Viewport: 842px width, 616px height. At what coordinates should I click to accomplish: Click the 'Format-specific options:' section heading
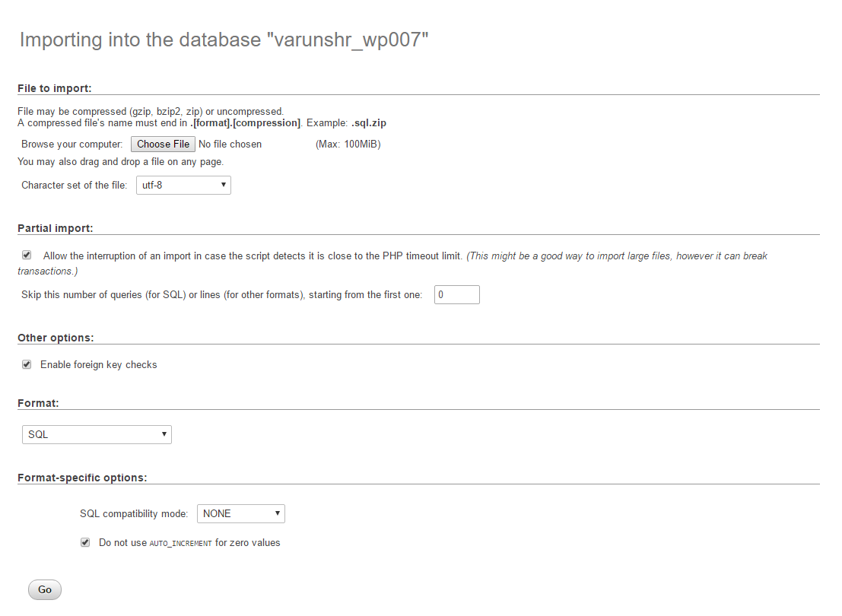82,478
